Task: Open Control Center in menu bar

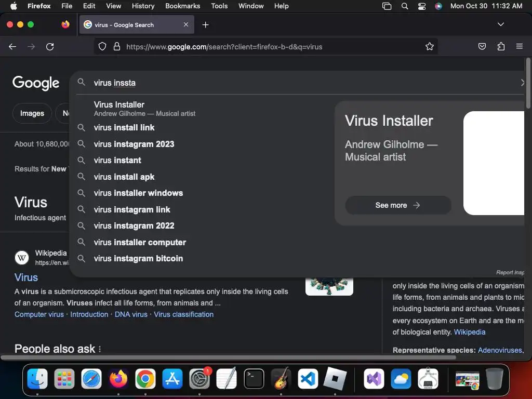Action: tap(422, 6)
